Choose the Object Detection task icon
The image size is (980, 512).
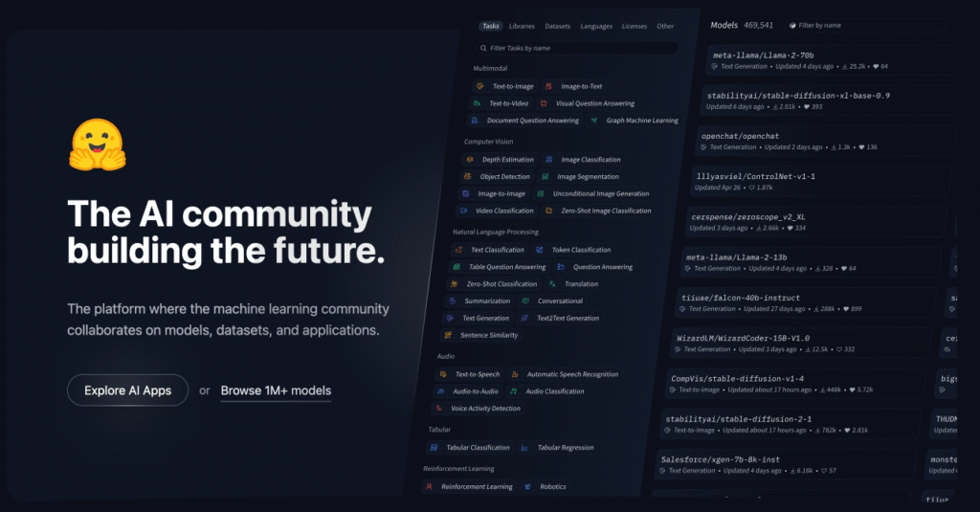tap(467, 177)
